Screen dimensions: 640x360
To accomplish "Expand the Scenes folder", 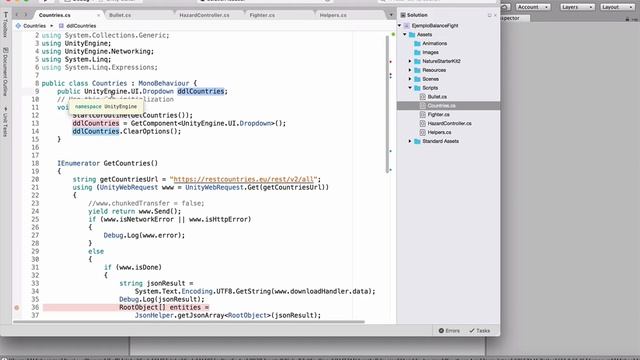I will (410, 79).
